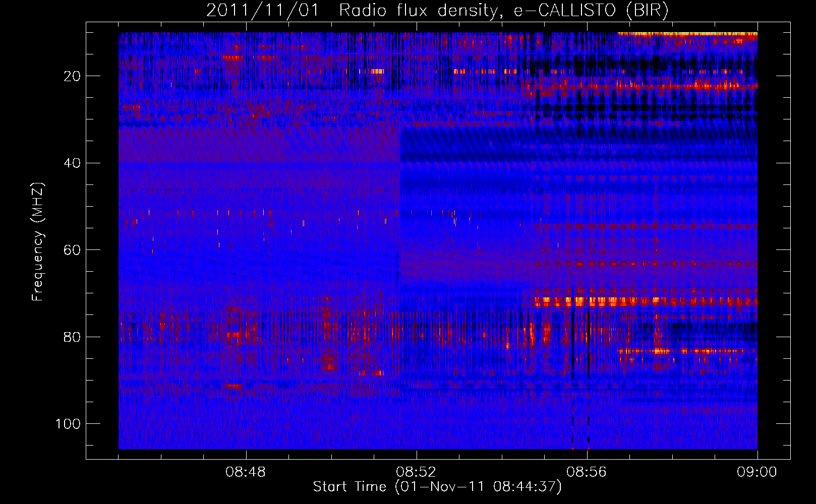
Task: Click the plot title "2011/11/01 Radio flux density, e-CALLISTO (BIR)"
Action: click(437, 11)
